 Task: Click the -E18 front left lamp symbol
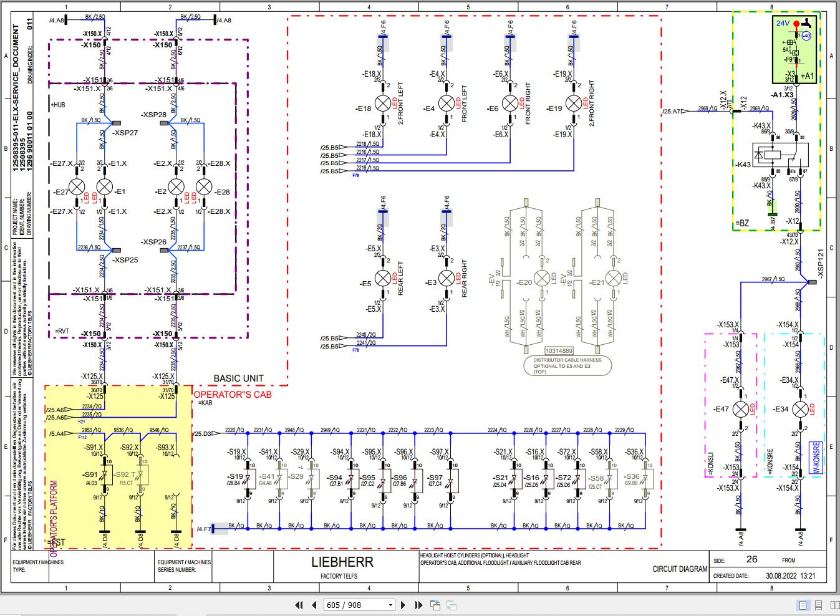(382, 103)
